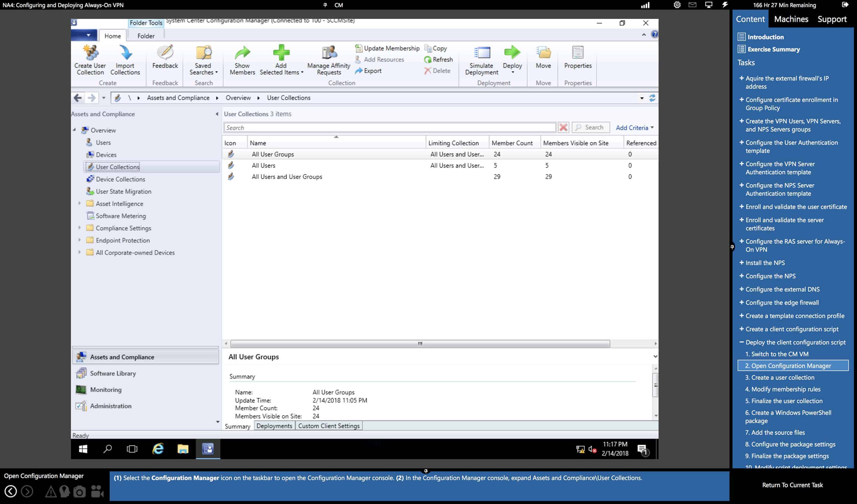Launch Internet Explorer from the taskbar
This screenshot has width=857, height=504.
158,449
